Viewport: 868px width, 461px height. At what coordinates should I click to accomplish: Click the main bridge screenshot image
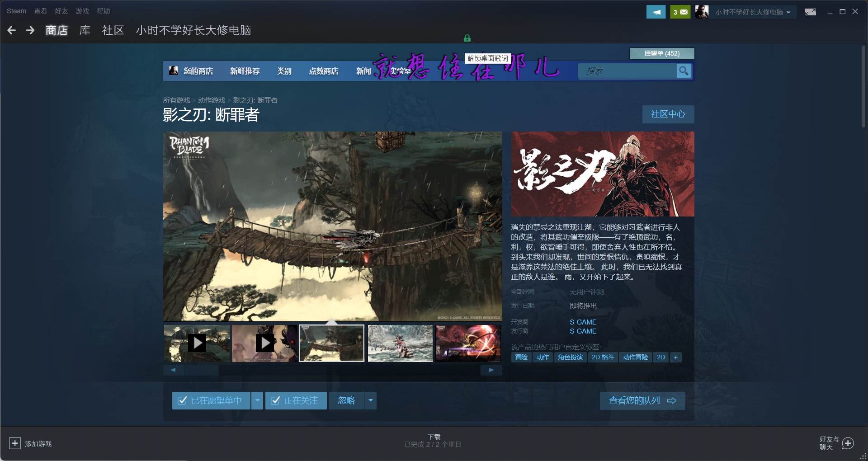point(333,226)
